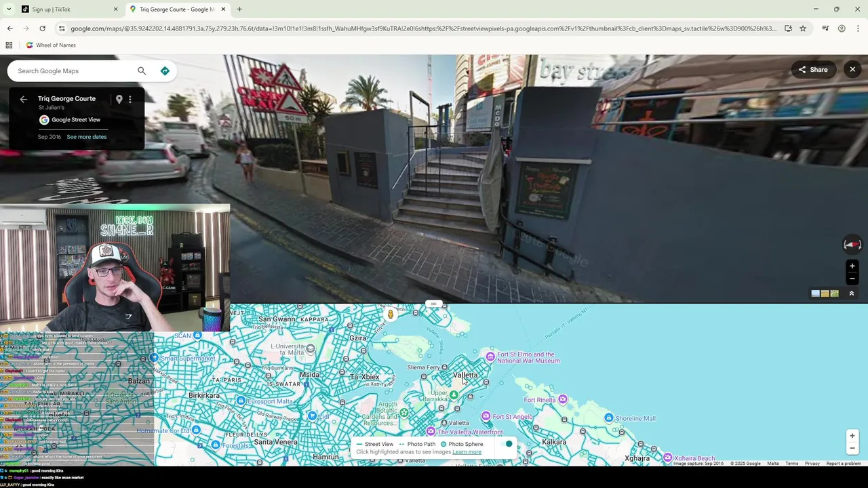
Task: Open the media control icon in Chrome toolbar
Action: [825, 28]
